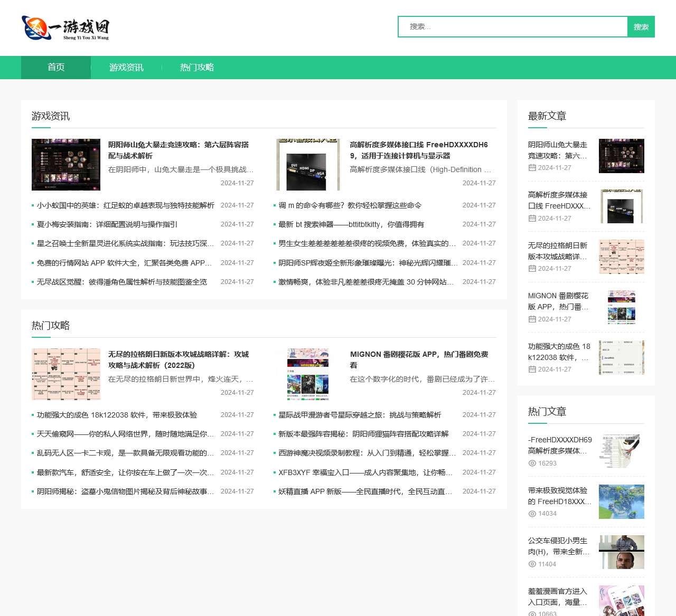Click the eye views icon beside 16293
The image size is (676, 616).
532,463
